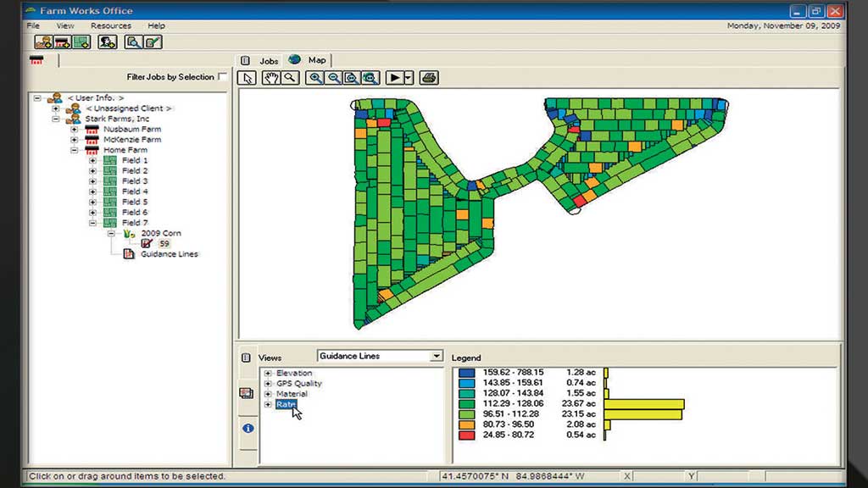Click the Guidance Lines document icon in tree
The width and height of the screenshot is (868, 488).
[x=129, y=254]
